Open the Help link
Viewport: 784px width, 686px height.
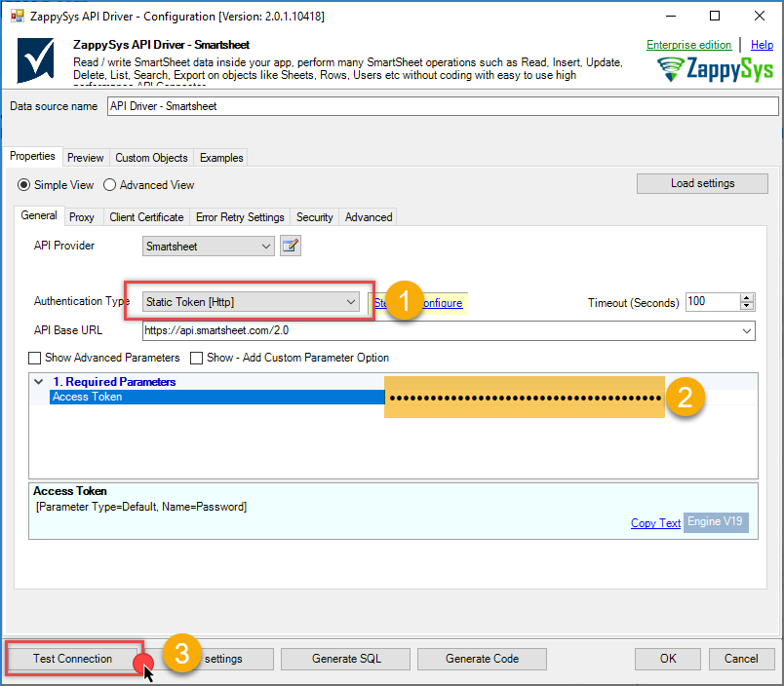[762, 45]
